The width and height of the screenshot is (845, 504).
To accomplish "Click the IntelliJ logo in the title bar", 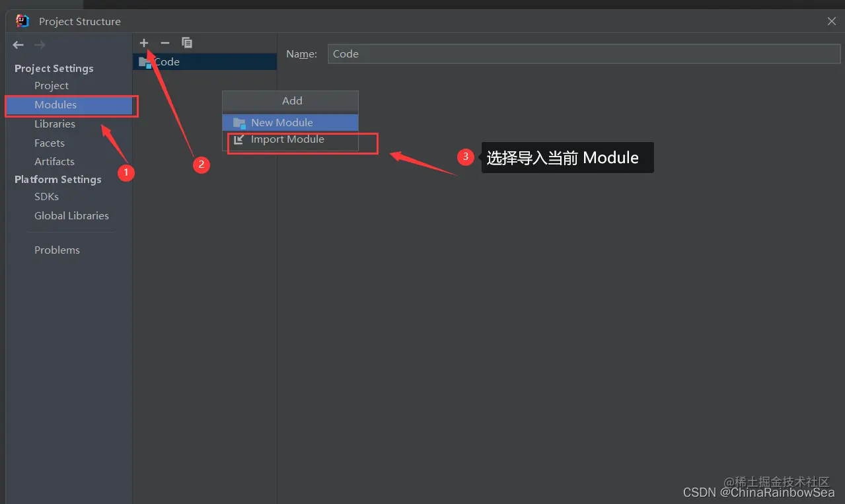I will [22, 21].
